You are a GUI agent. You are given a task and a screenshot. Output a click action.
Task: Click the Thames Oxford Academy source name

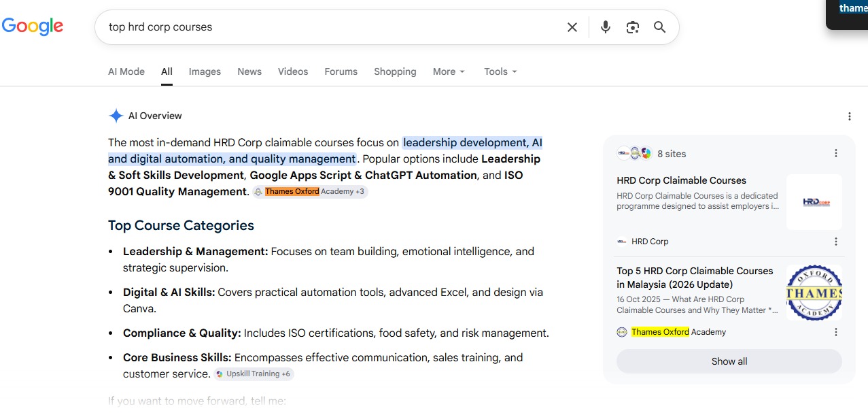click(x=678, y=332)
